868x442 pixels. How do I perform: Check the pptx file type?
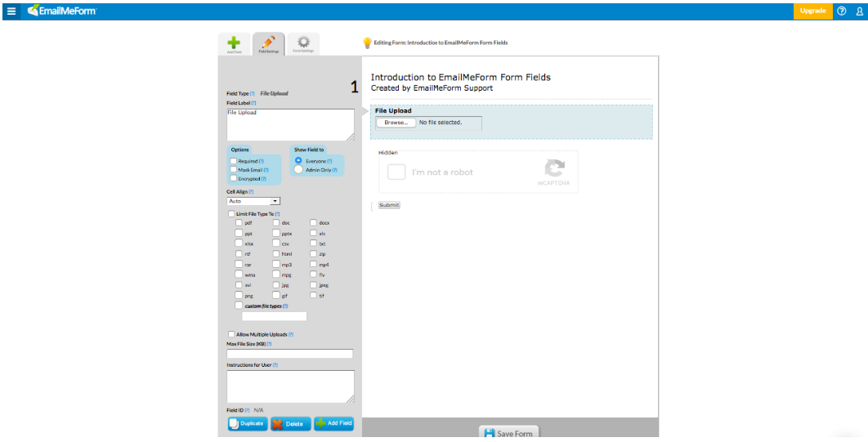[x=275, y=233]
